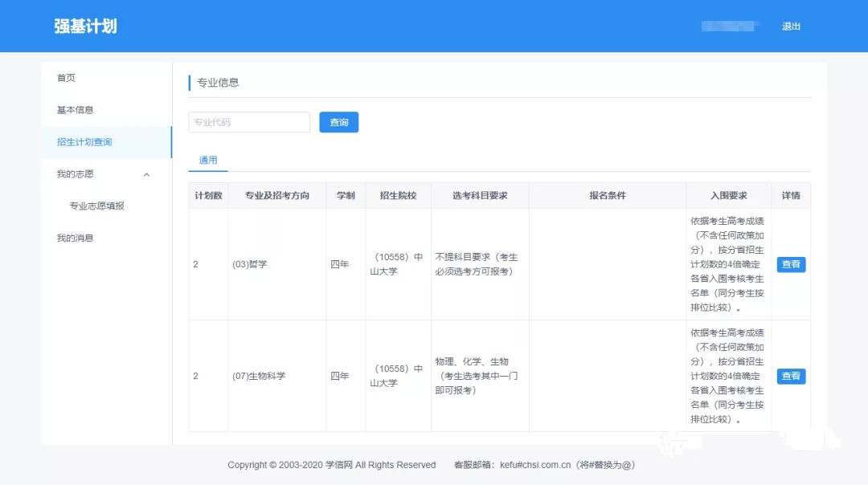Image resolution: width=868 pixels, height=485 pixels.
Task: Click the 计划数 column header
Action: [207, 195]
